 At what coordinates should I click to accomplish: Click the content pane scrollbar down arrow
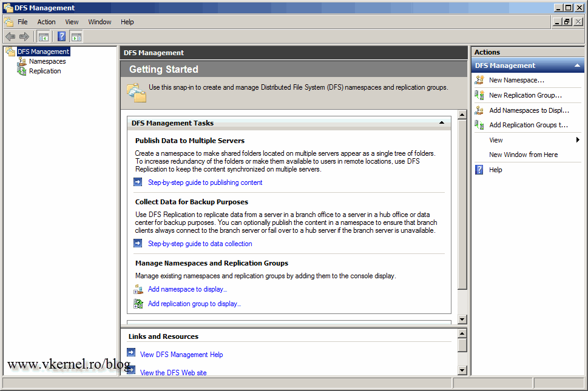coord(462,318)
